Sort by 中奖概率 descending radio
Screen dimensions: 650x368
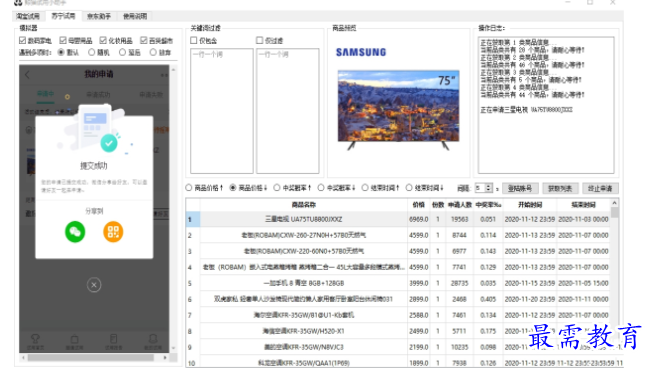(x=321, y=188)
